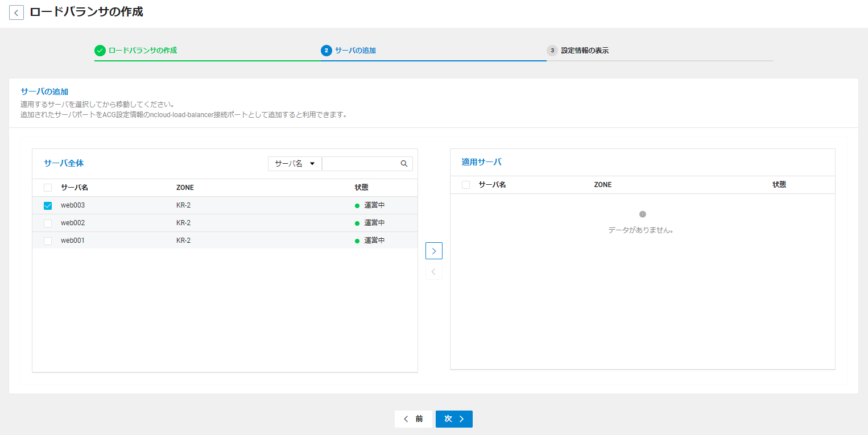Move selected server to applied list
Viewport: 868px width, 435px height.
point(434,251)
